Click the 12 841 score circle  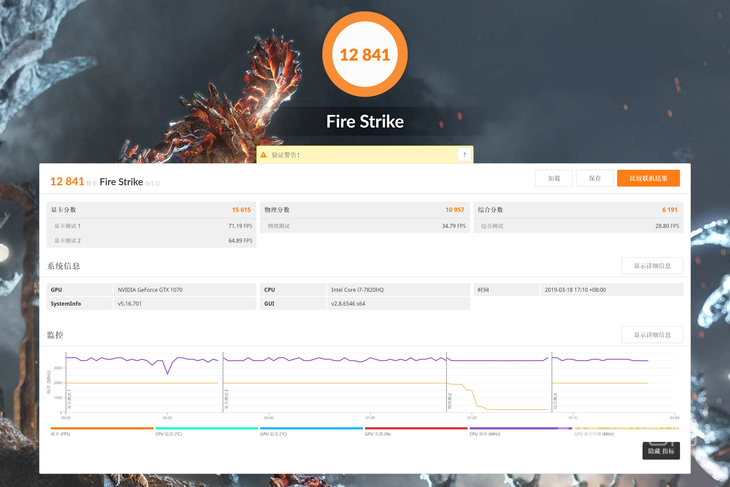coord(365,54)
